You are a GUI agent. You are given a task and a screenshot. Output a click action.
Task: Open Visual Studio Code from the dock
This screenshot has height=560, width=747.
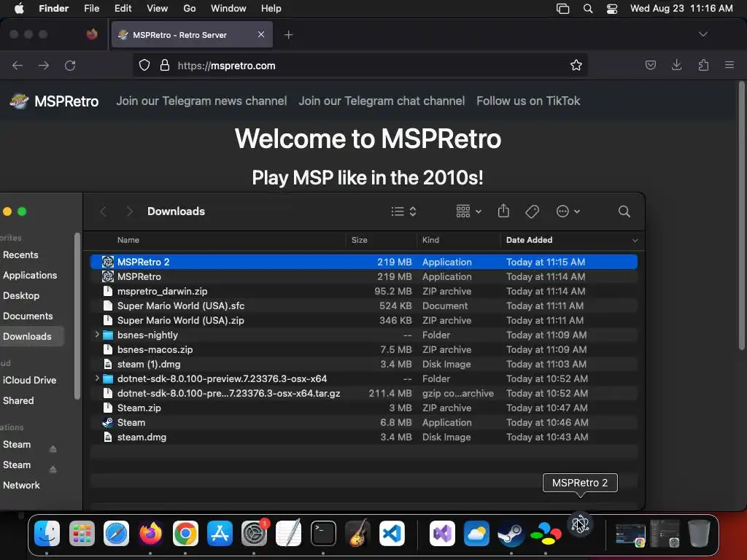pos(392,533)
